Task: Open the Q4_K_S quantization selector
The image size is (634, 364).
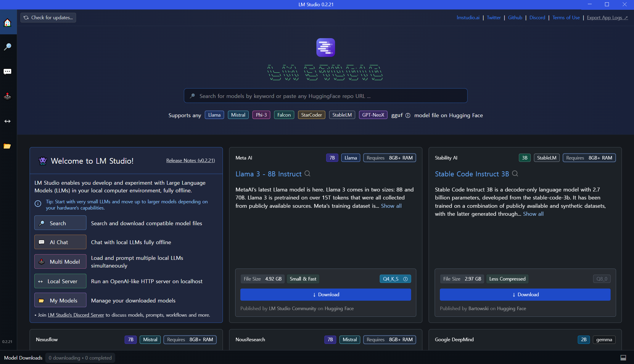Action: click(x=395, y=279)
